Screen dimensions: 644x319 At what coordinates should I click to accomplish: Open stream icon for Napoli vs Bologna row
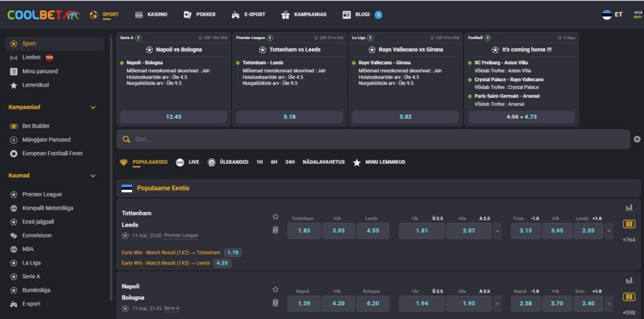275,303
